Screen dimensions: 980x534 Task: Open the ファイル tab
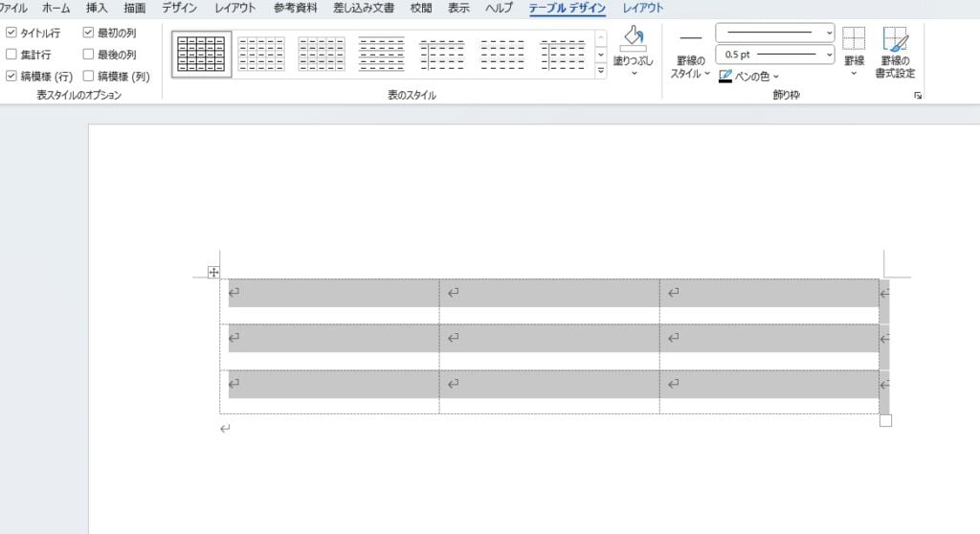(x=13, y=8)
